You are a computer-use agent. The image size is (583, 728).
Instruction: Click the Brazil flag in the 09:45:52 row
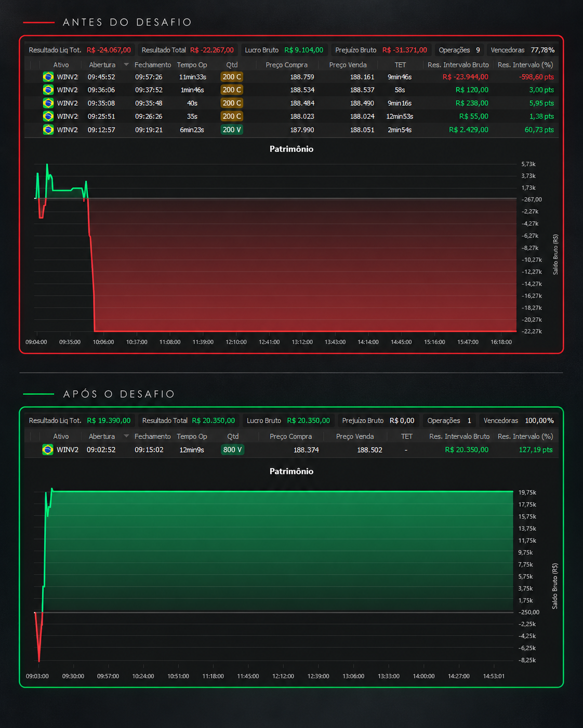click(48, 77)
